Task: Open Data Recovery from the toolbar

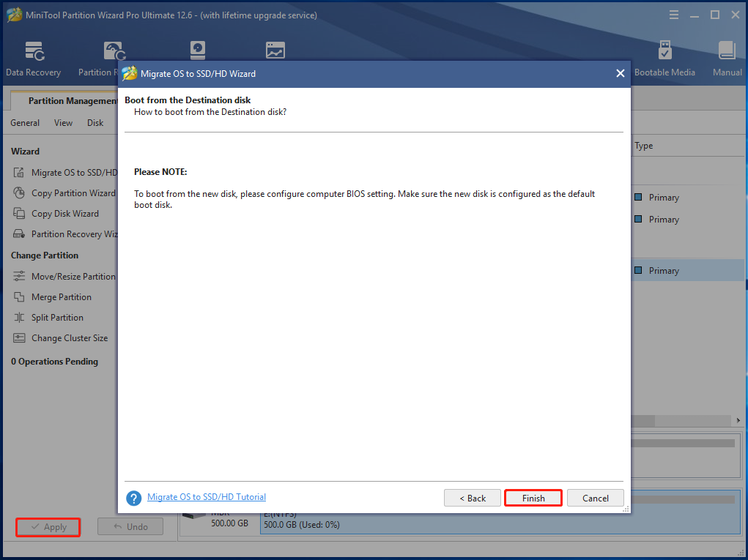Action: point(34,59)
